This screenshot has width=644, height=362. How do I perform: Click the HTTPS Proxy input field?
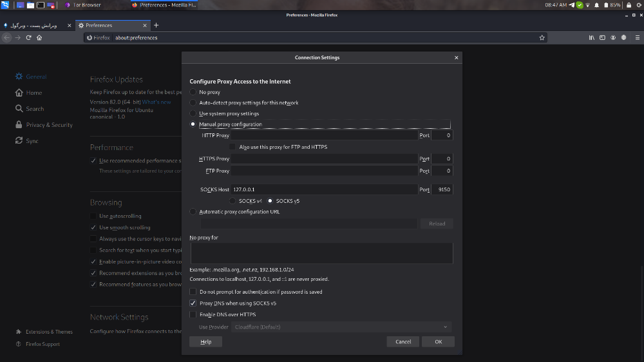coord(324,158)
